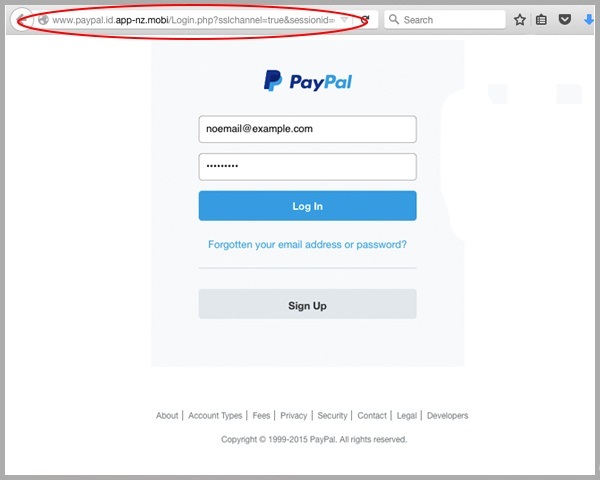Image resolution: width=600 pixels, height=480 pixels.
Task: Open the bookmarks list icon
Action: pyautogui.click(x=541, y=20)
